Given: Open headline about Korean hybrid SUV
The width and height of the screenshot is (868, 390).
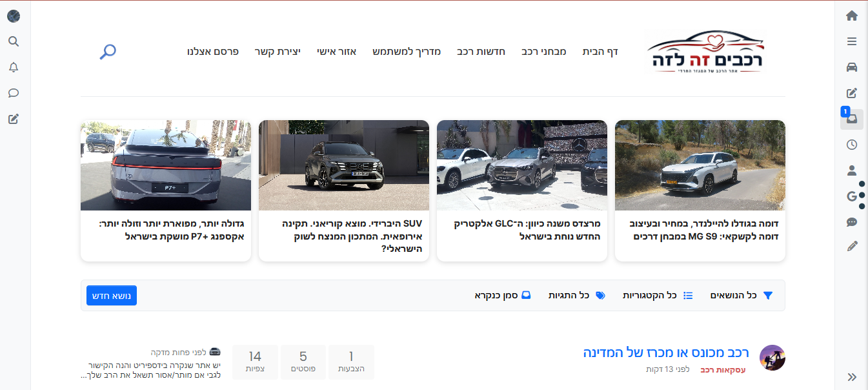Looking at the screenshot, I should (x=352, y=236).
